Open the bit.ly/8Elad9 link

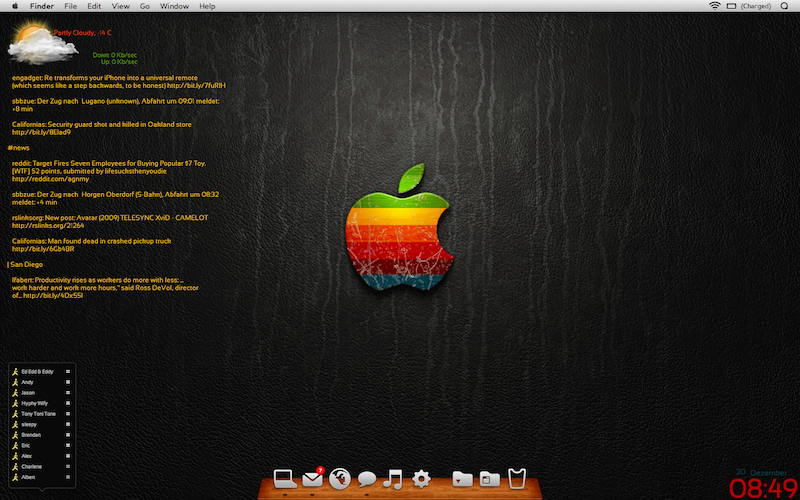41,132
